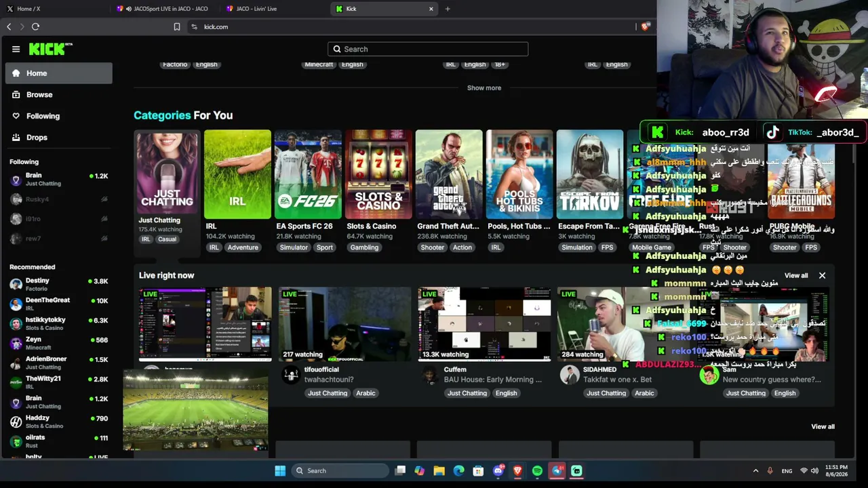
Task: Open Discord from the taskbar
Action: point(498,470)
